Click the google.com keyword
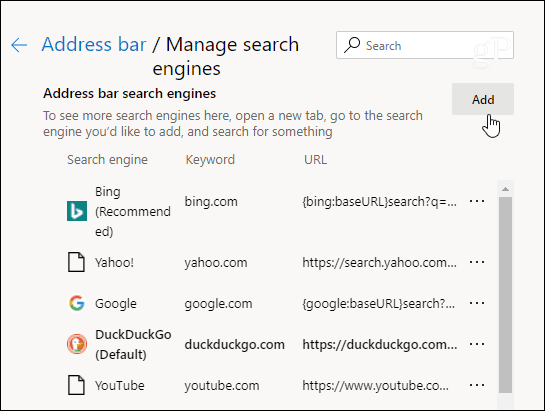The height and width of the screenshot is (411, 545). point(218,304)
